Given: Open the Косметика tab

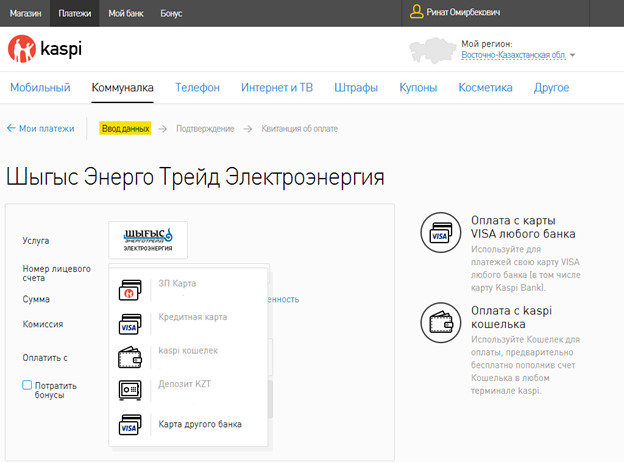Looking at the screenshot, I should pyautogui.click(x=485, y=88).
